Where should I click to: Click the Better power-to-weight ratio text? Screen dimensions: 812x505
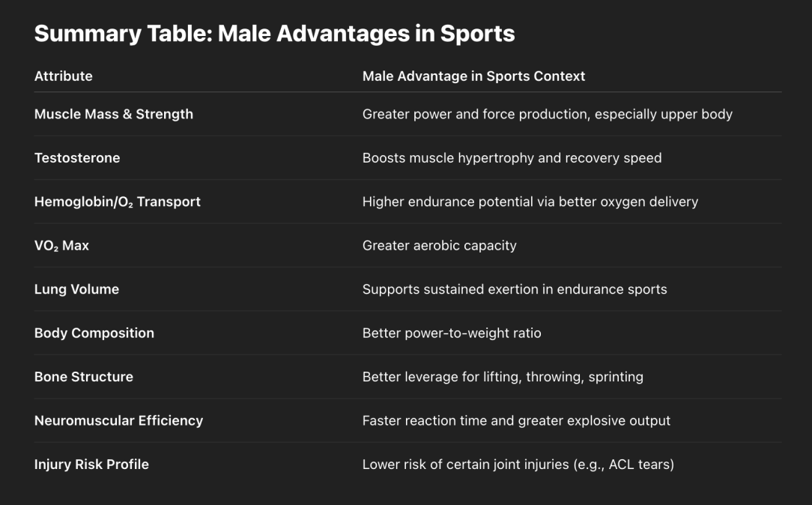452,333
